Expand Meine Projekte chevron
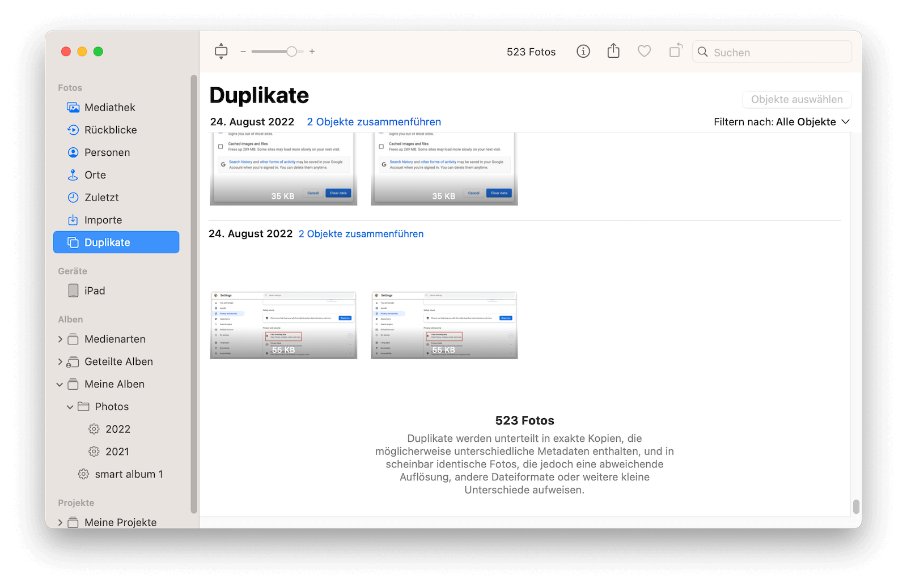The width and height of the screenshot is (907, 588). (x=60, y=522)
